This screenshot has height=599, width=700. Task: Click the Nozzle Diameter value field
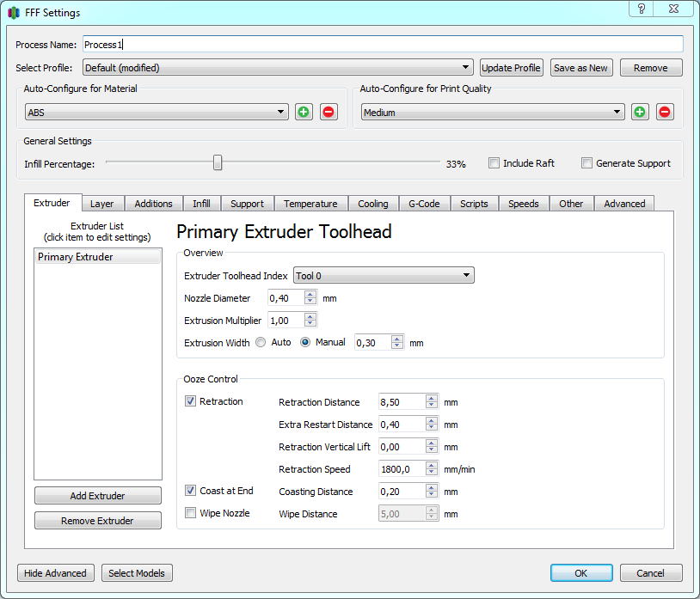point(286,298)
